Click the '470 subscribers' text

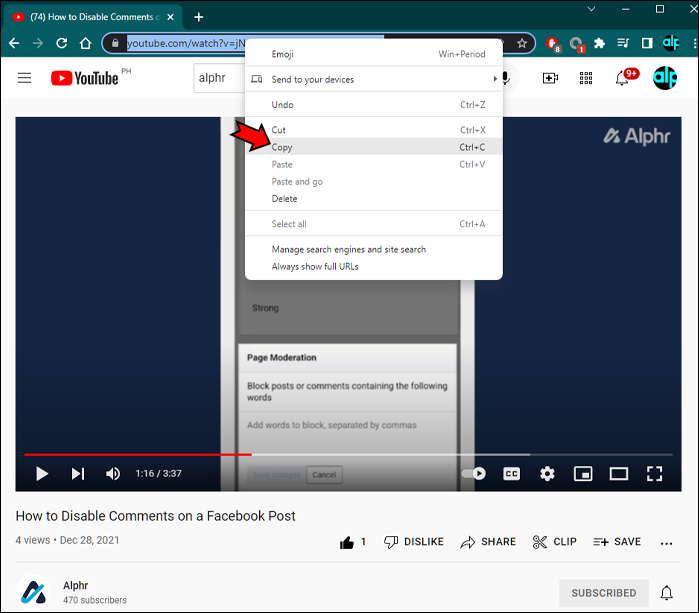(x=95, y=600)
